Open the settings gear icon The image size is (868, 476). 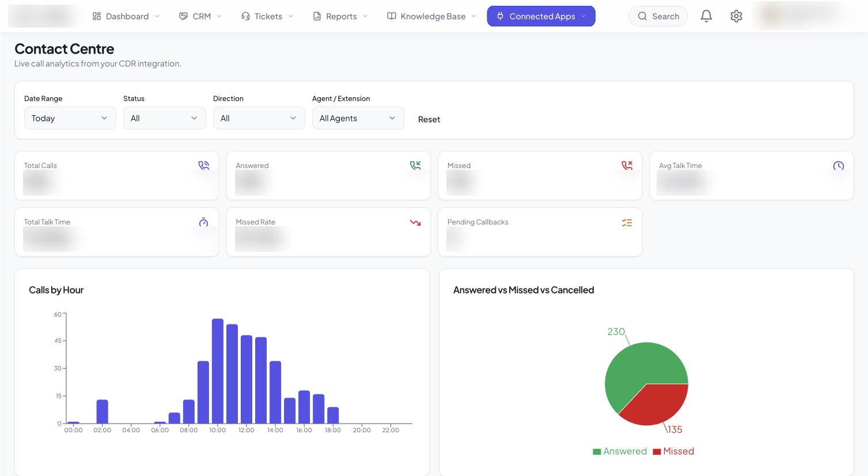click(736, 16)
